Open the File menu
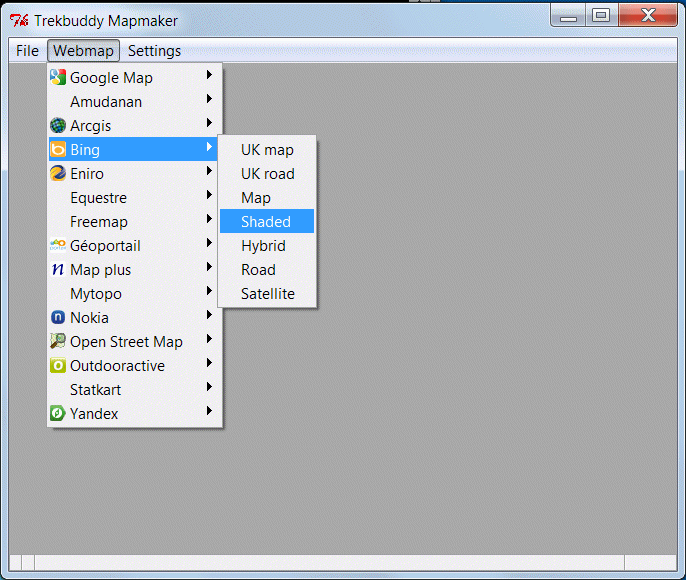Image resolution: width=686 pixels, height=580 pixels. pos(28,51)
